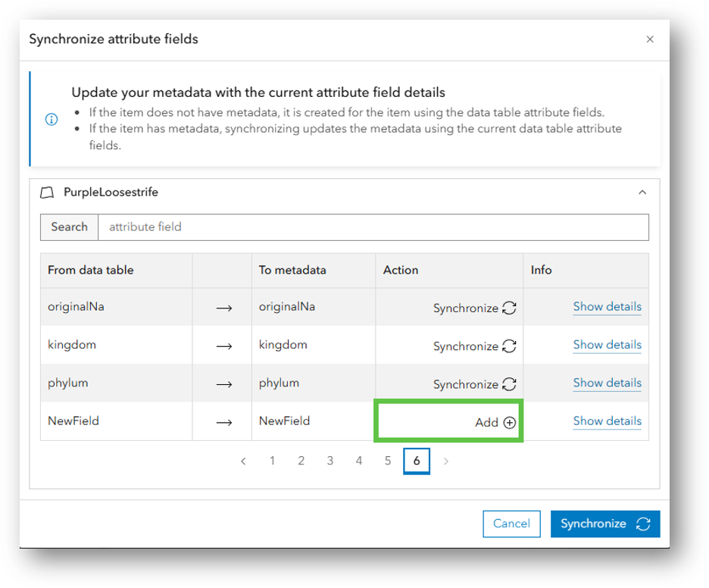Cancel the synchronize dialog
The image size is (709, 588).
coord(511,524)
